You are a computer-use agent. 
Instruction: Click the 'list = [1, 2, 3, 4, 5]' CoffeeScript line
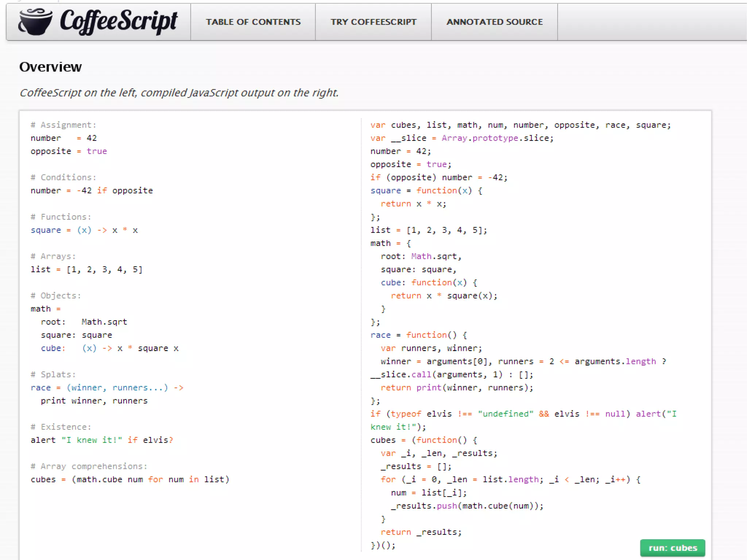[x=86, y=270]
